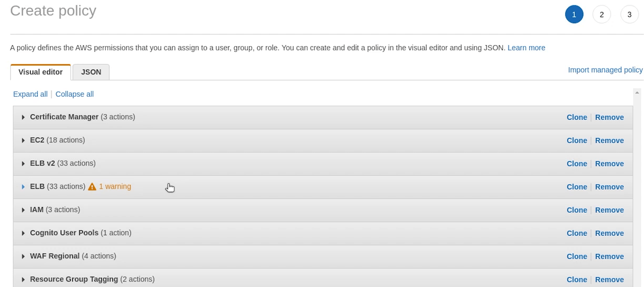Open the ELB 1 warning message

coord(115,186)
